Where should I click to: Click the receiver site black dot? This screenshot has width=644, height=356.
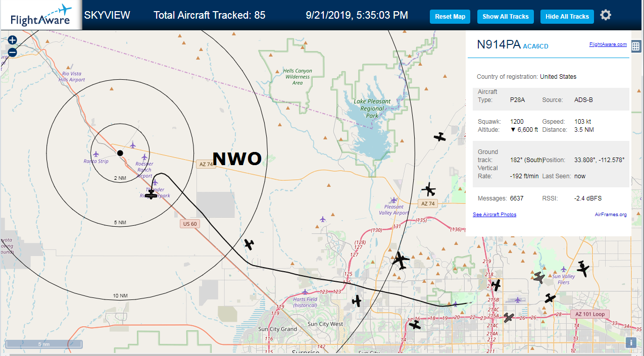[x=120, y=153]
